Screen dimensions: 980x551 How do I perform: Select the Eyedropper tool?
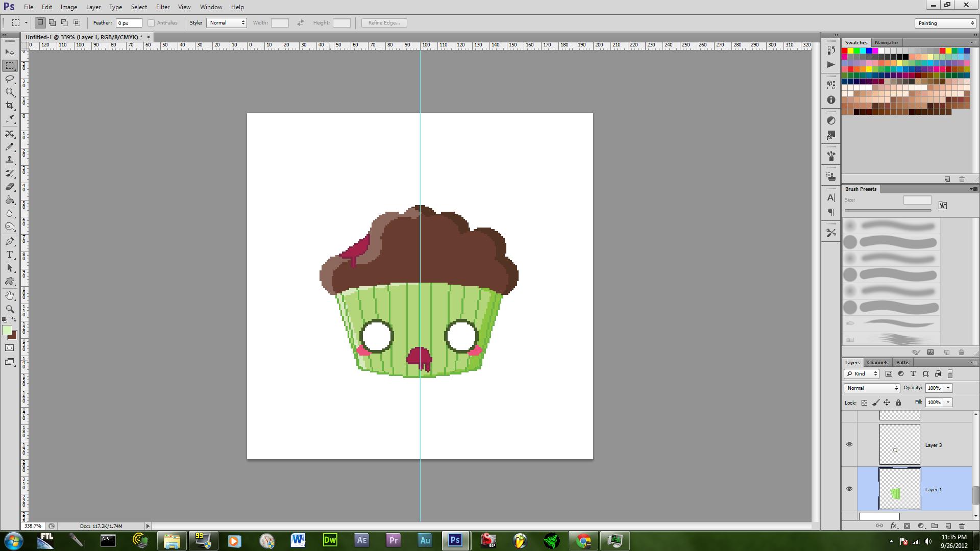point(10,119)
